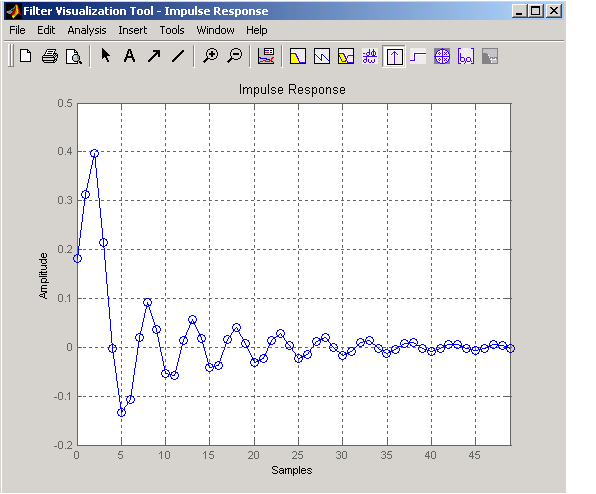This screenshot has width=596, height=494.
Task: Show the Magnitude Response plot
Action: 298,56
